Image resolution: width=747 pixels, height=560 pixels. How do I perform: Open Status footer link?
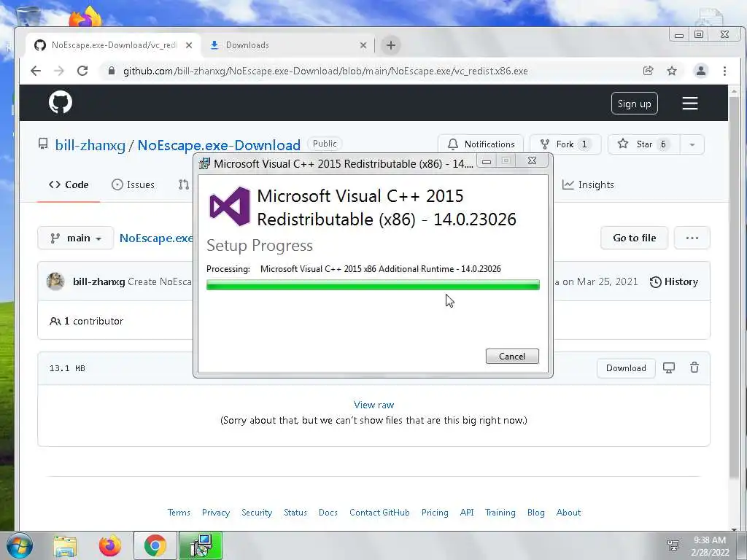[295, 513]
